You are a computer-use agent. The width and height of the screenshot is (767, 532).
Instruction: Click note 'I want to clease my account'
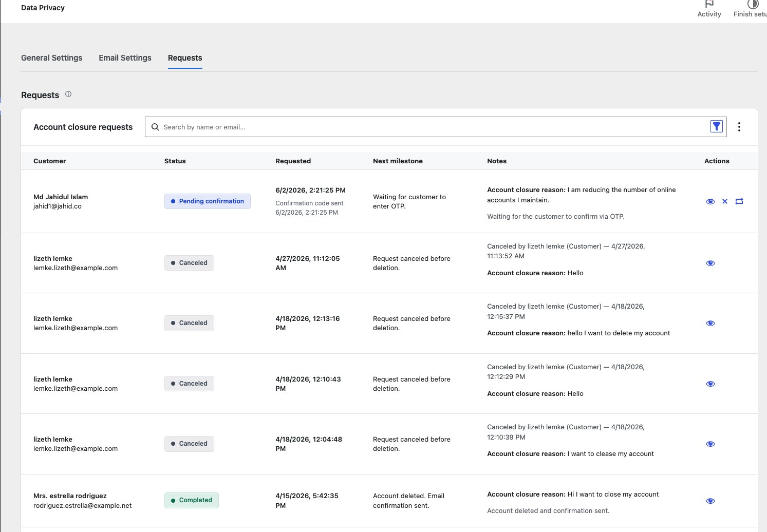611,454
